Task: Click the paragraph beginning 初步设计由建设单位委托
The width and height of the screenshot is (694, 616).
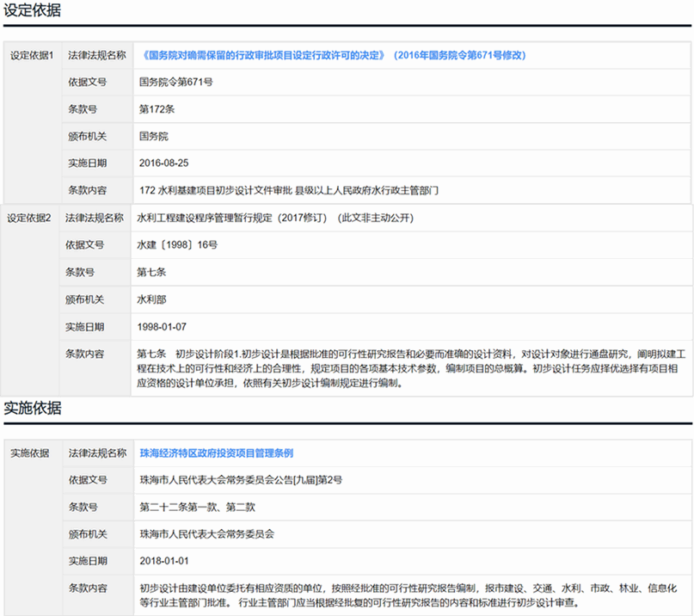Action: (x=408, y=595)
